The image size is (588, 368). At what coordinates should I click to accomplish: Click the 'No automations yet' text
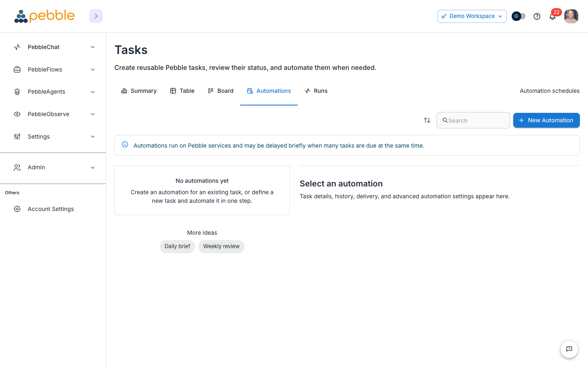pos(202,181)
